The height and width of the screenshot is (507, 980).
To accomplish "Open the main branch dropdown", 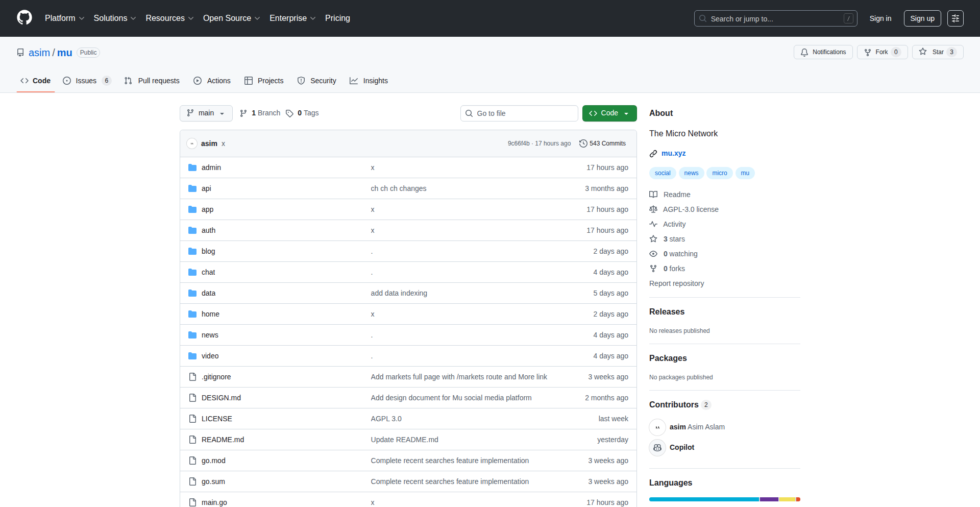I will pyautogui.click(x=206, y=113).
